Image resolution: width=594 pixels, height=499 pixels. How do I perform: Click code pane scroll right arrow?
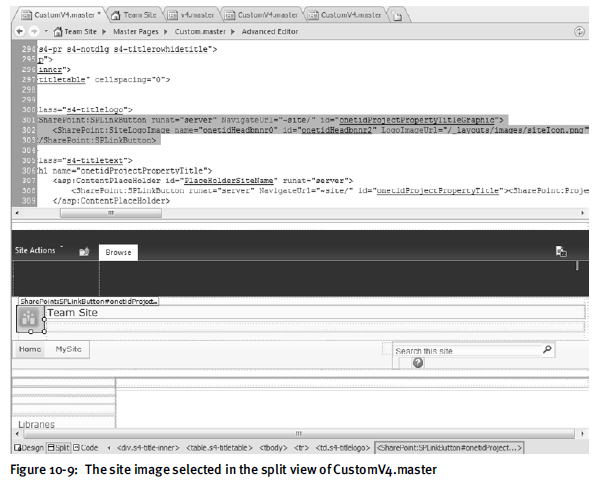pyautogui.click(x=583, y=213)
